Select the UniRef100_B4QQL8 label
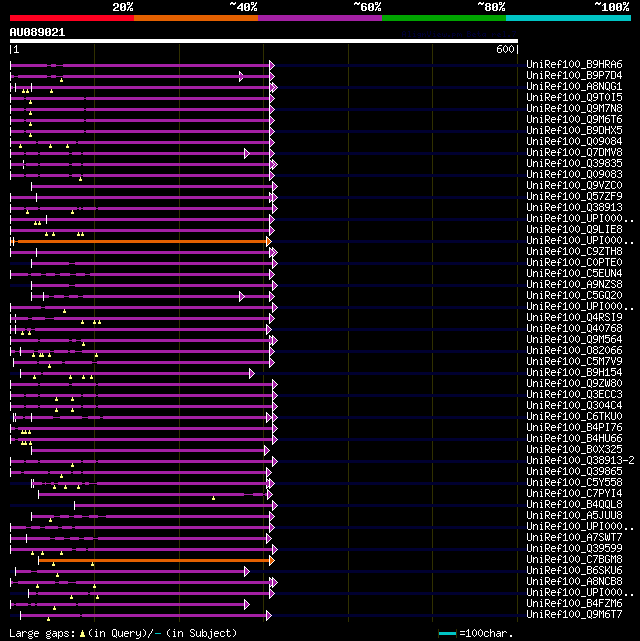Image resolution: width=640 pixels, height=641 pixels. 574,504
